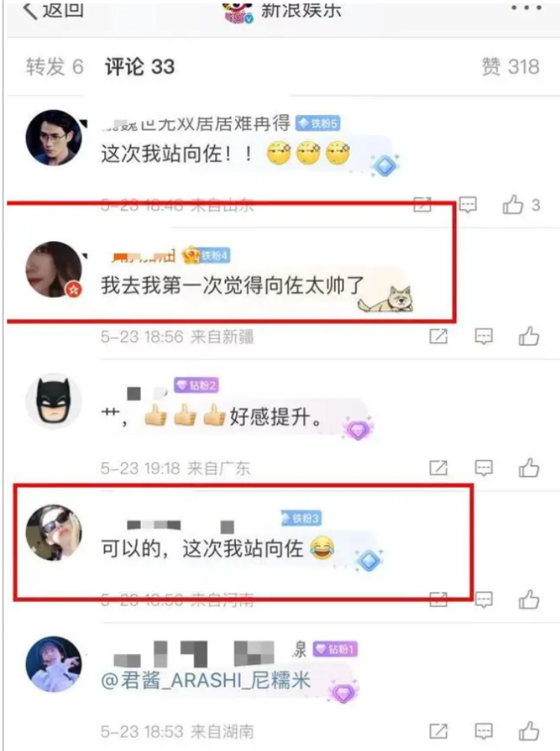Open the 铁粉5 fan badge
560x751 pixels.
click(x=317, y=124)
